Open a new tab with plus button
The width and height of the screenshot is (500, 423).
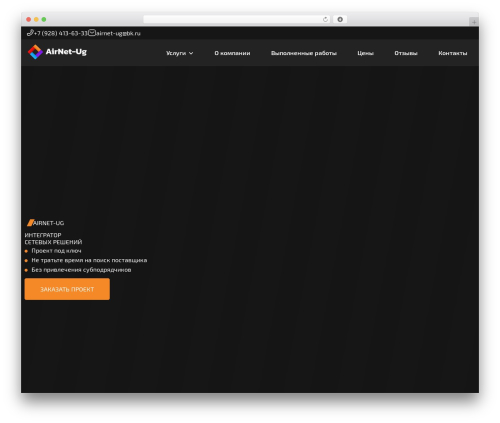474,22
